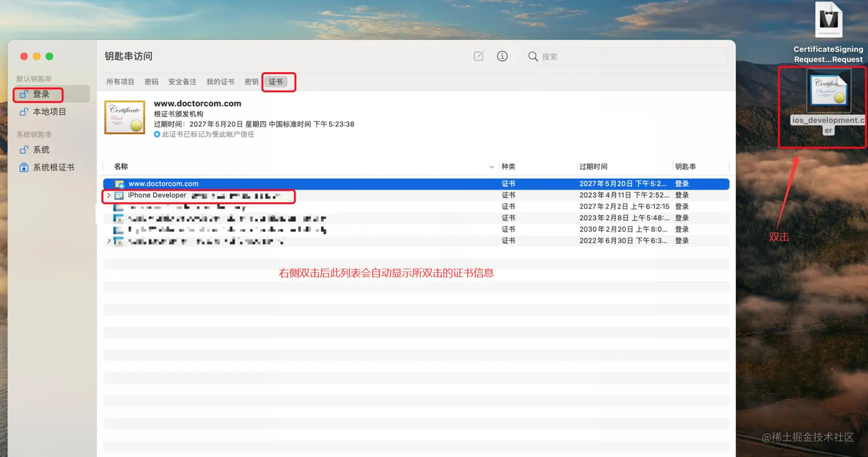
Task: Go to the 密钥 tab
Action: click(251, 82)
